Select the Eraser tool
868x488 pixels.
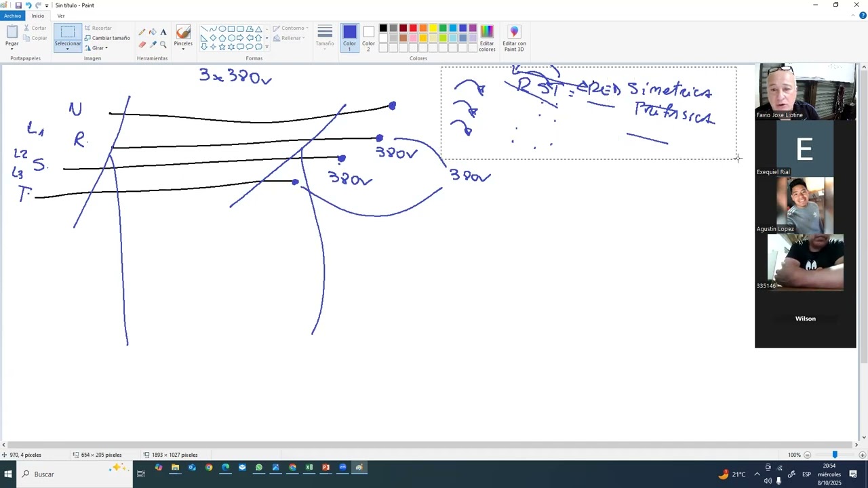click(x=142, y=44)
